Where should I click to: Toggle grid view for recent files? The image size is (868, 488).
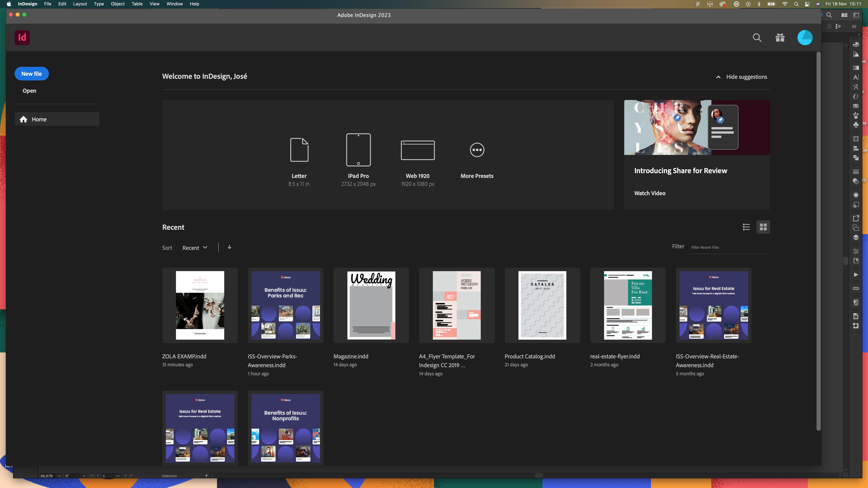pyautogui.click(x=763, y=227)
